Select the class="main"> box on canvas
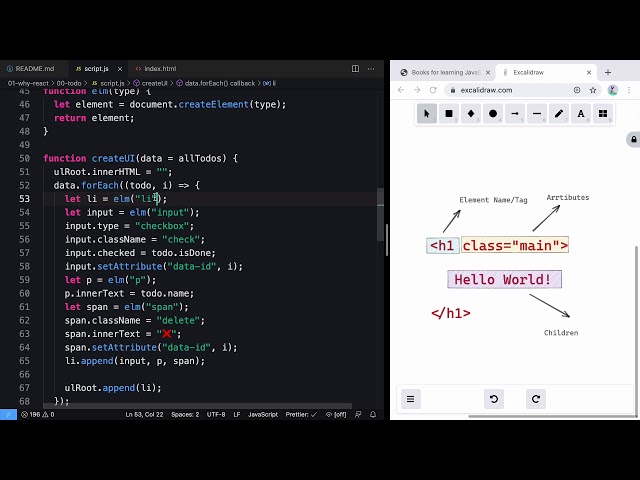 [515, 245]
